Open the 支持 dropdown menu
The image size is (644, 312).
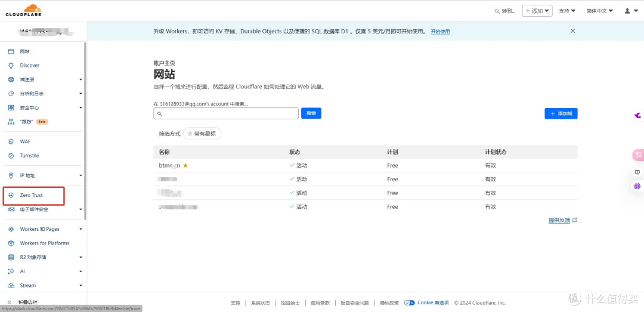(x=567, y=11)
